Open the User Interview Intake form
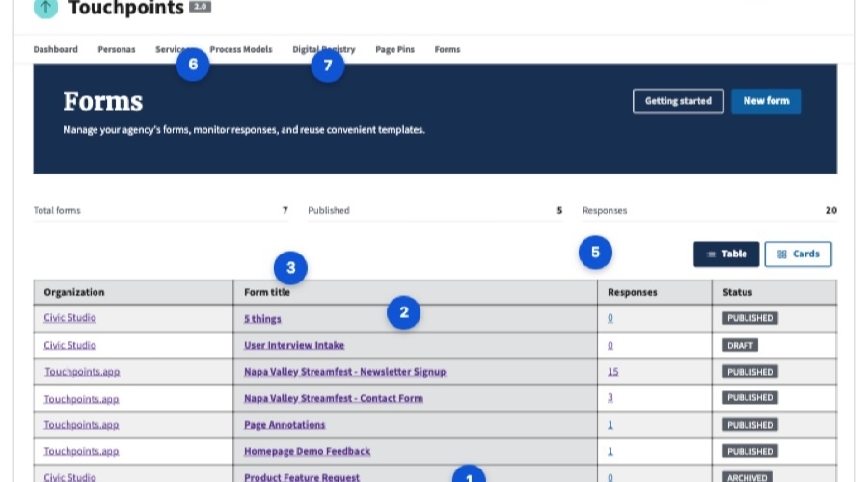Viewport: 868px width, 482px height. click(293, 345)
